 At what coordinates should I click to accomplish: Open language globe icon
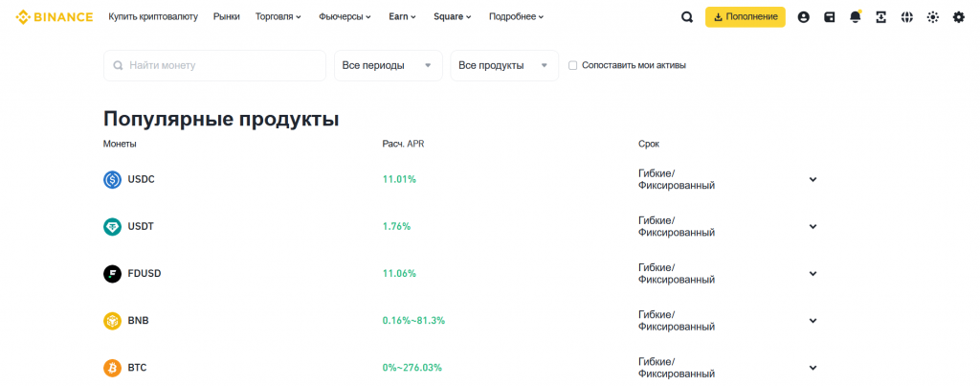tap(906, 17)
